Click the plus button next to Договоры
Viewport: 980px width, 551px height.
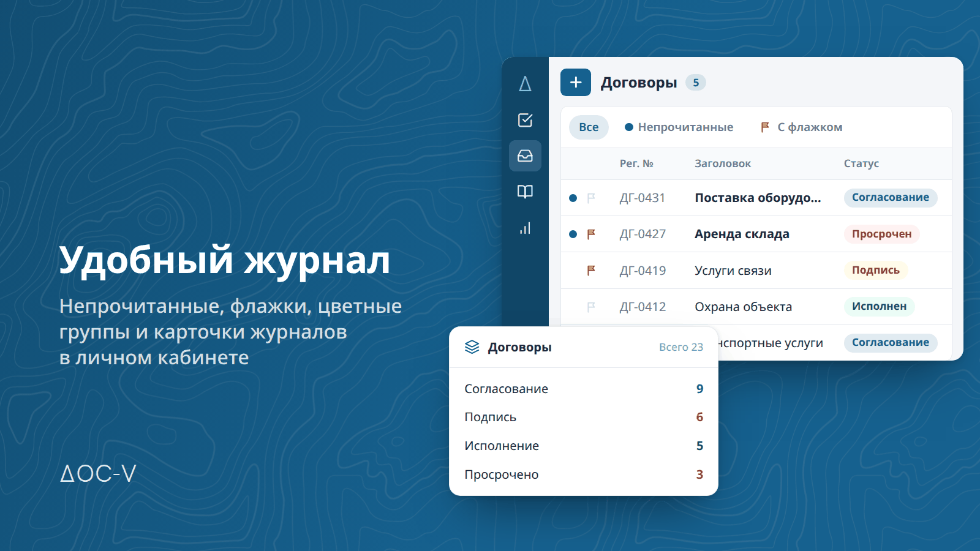[x=576, y=83]
